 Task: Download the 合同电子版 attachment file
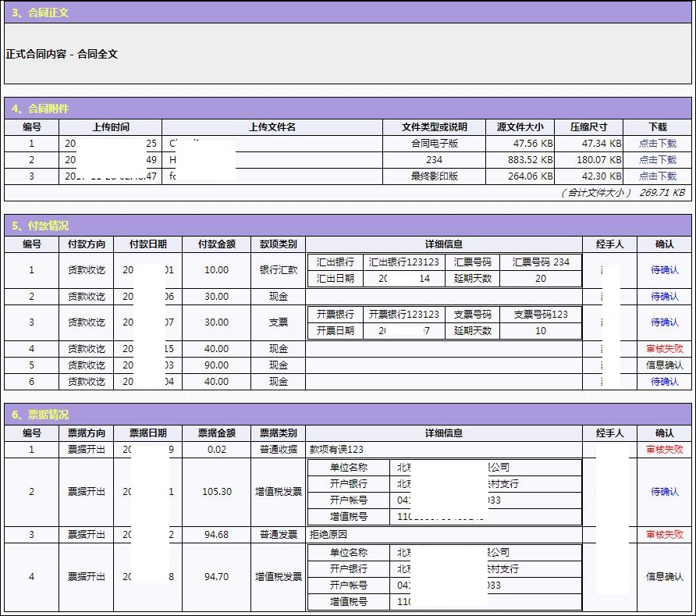(x=658, y=144)
